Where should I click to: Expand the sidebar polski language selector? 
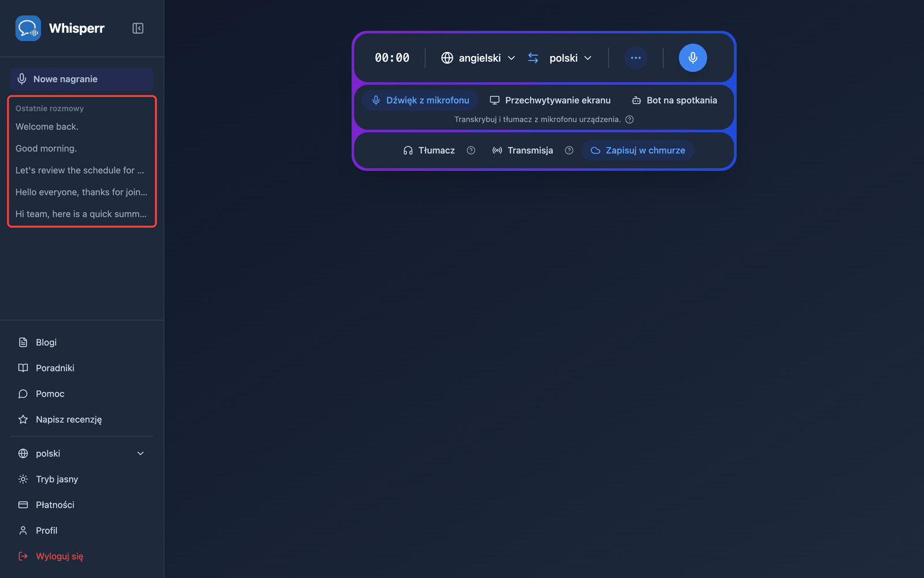(81, 454)
